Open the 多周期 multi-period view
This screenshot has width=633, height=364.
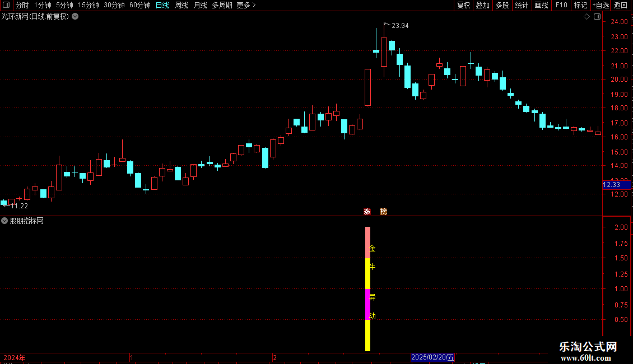point(222,5)
